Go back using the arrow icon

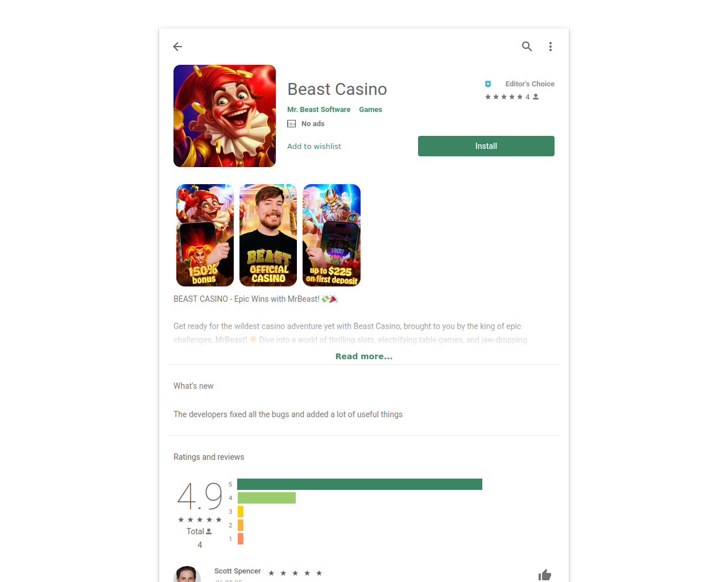coord(178,47)
